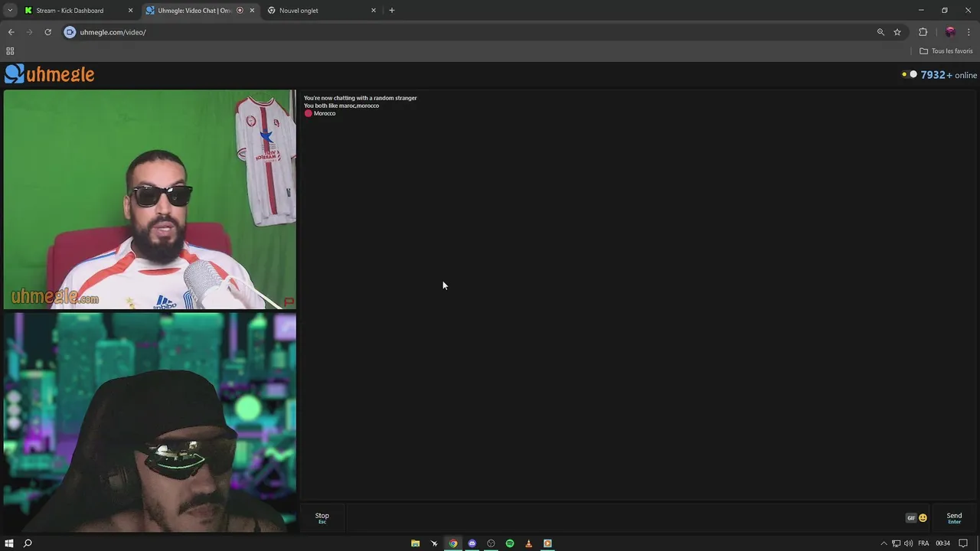980x551 pixels.
Task: Open the GIF picker
Action: tap(911, 518)
